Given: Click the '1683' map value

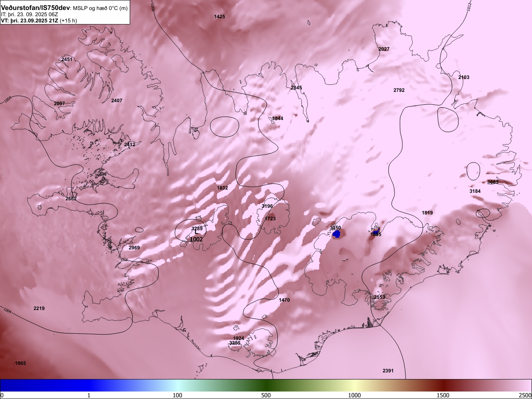Looking at the screenshot, I should click(x=493, y=182).
